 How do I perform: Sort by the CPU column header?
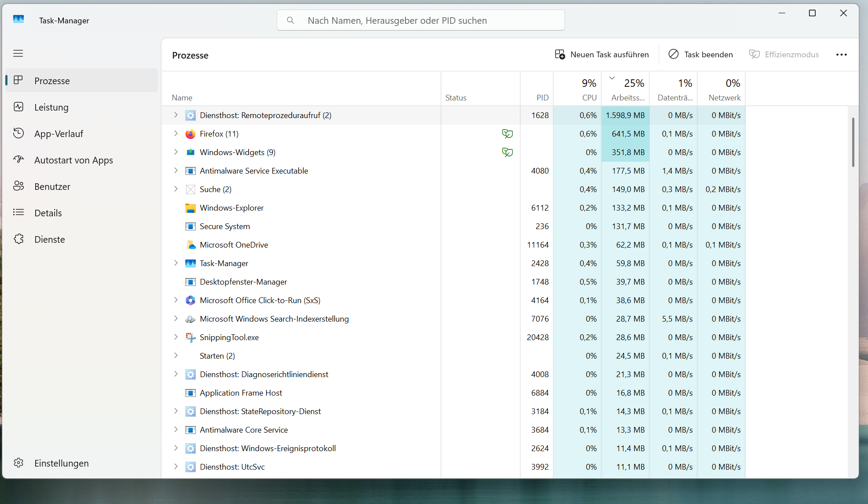coord(577,89)
